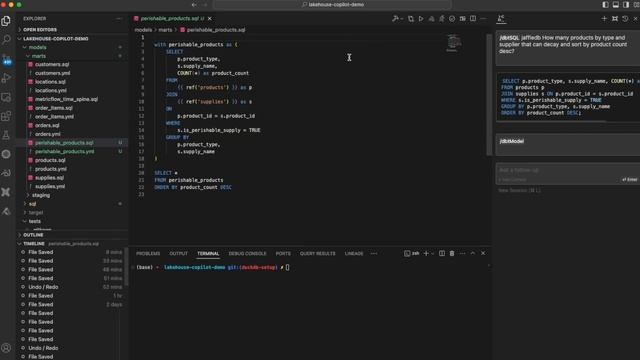The width and height of the screenshot is (640, 360).
Task: Maximize the panel with the up chevron
Action: 473,253
